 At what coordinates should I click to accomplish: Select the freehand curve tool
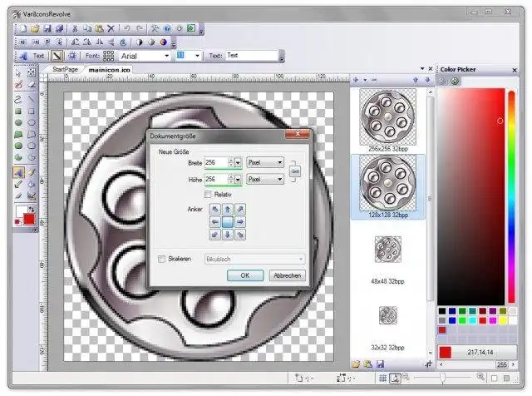(x=18, y=100)
